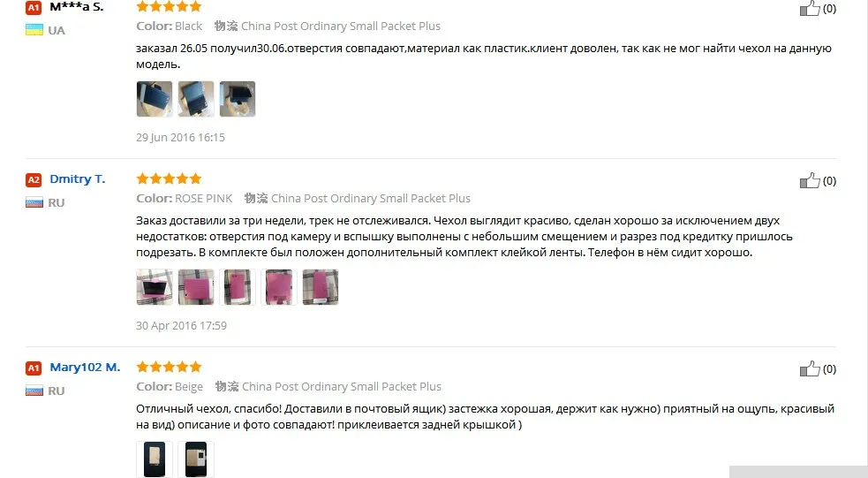The width and height of the screenshot is (868, 478).
Task: View second pink case photo from Dmitry T.
Action: [196, 287]
